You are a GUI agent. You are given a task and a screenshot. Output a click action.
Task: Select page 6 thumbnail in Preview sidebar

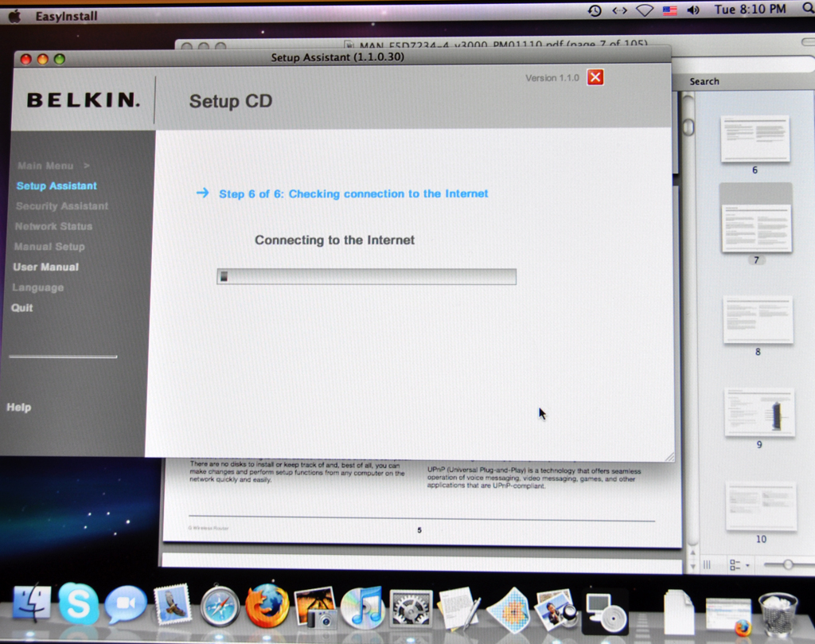tap(755, 139)
